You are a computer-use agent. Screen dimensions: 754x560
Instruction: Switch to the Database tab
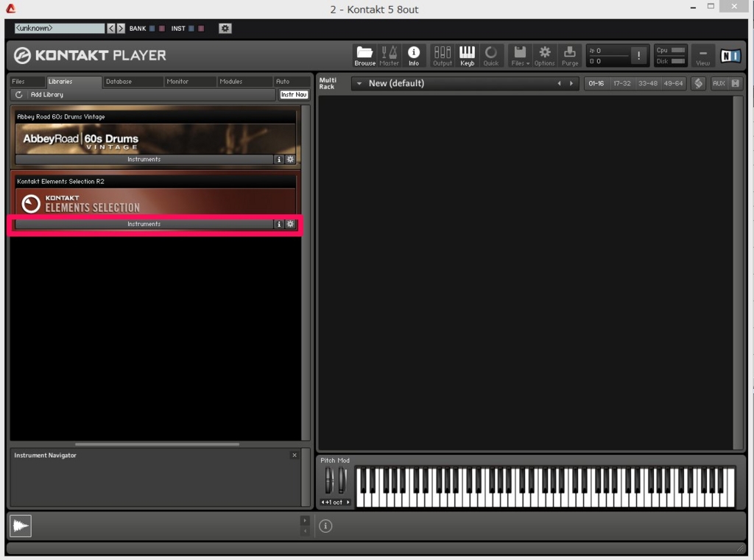(133, 81)
